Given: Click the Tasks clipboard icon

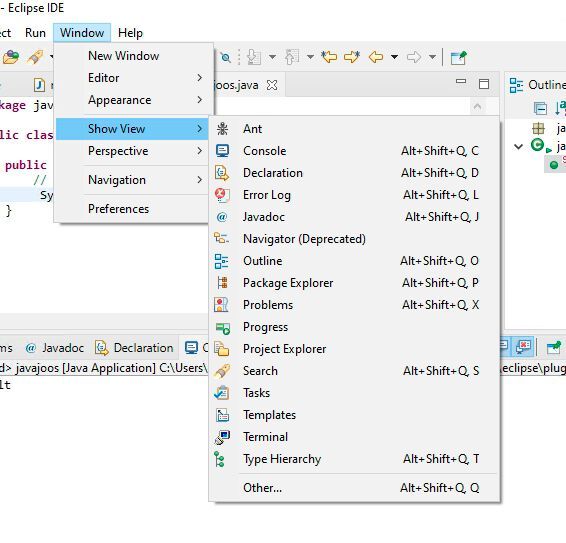Looking at the screenshot, I should [x=222, y=393].
